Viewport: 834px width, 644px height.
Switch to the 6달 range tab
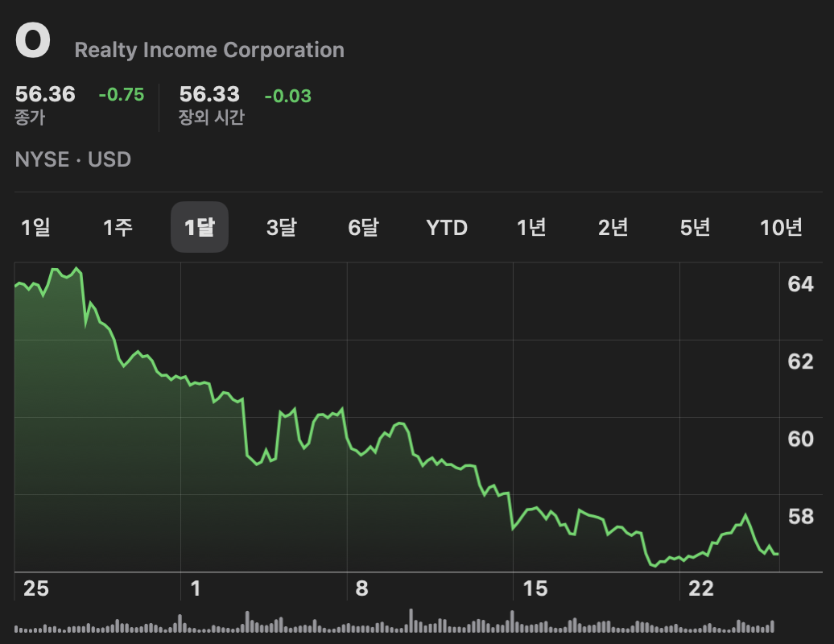tap(363, 228)
